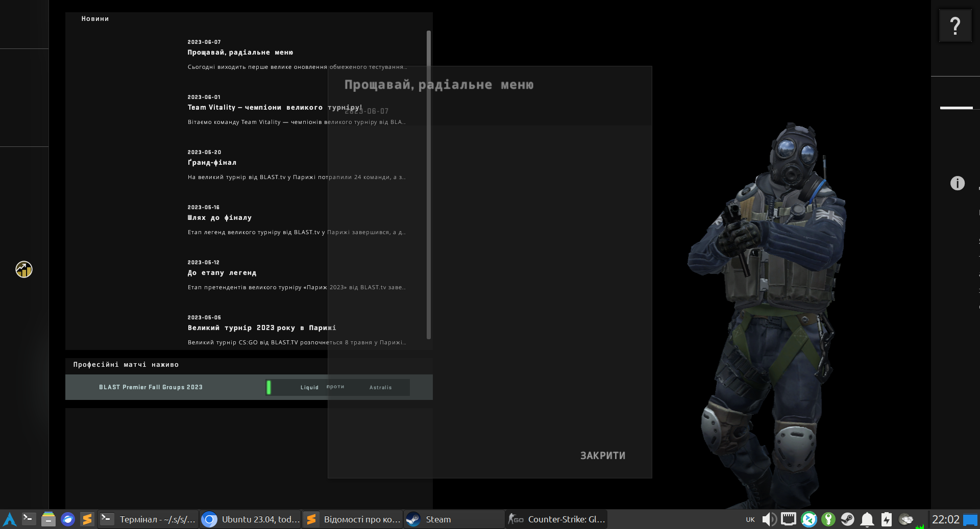Select the gold stats chart icon in sidebar

point(23,269)
